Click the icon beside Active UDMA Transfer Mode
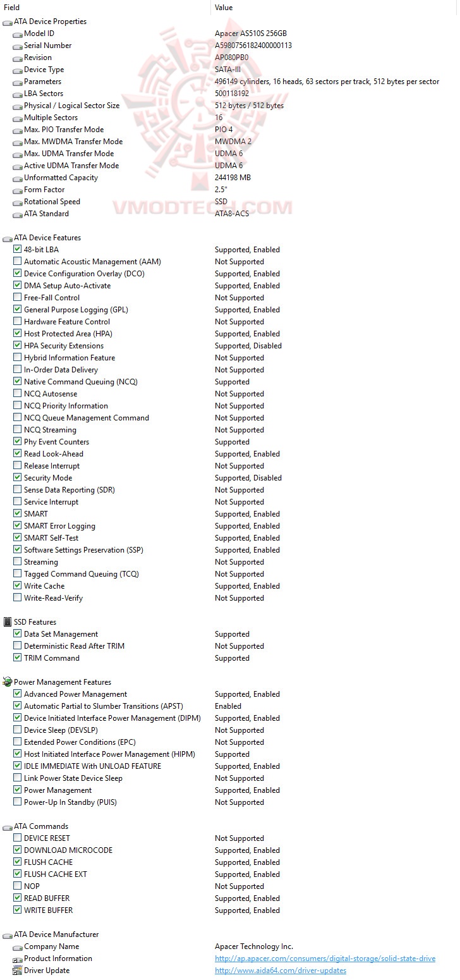 point(18,166)
